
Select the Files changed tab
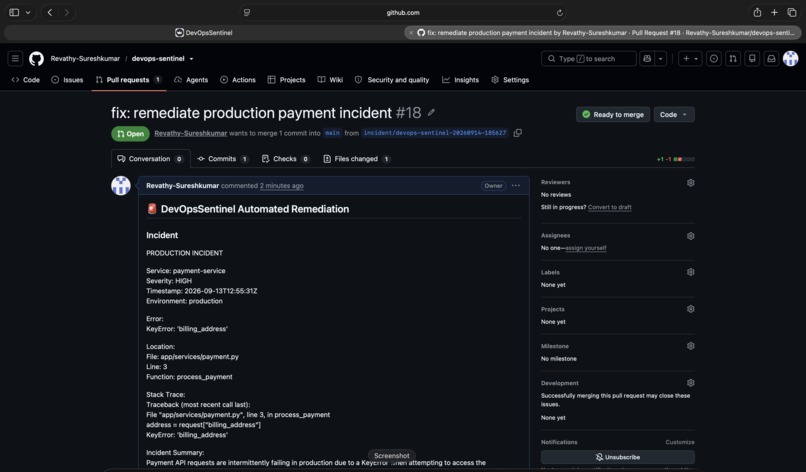coord(357,159)
